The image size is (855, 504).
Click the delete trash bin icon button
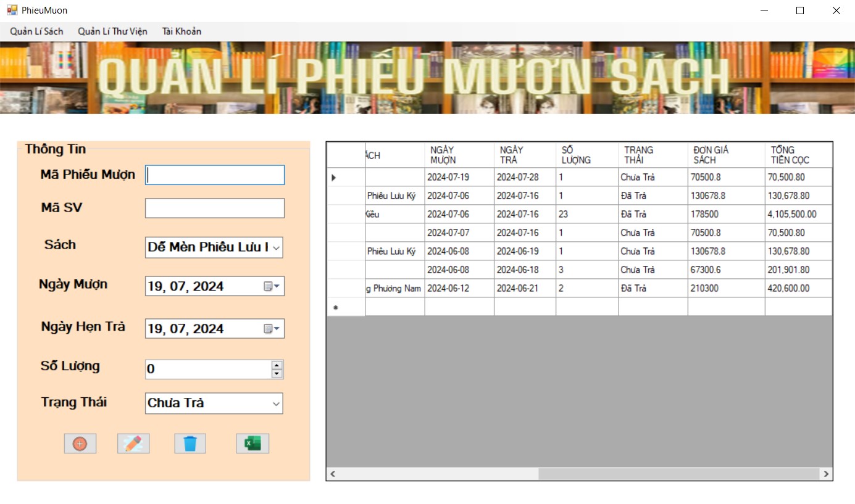tap(190, 444)
